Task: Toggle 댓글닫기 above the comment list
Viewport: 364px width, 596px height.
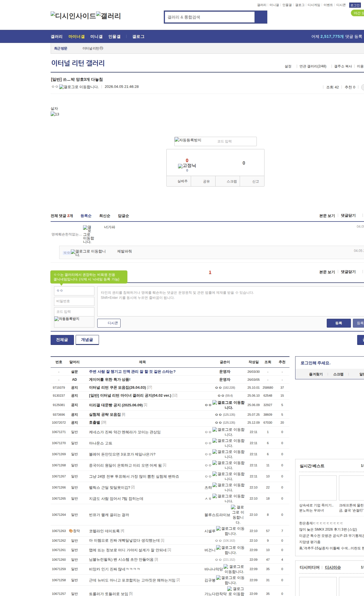Action: click(x=348, y=216)
